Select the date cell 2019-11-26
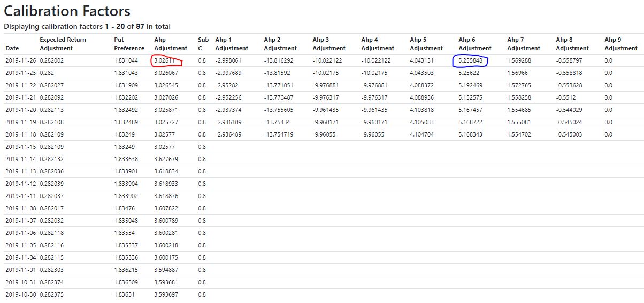Viewport: 644px width, 303px height. click(x=20, y=61)
